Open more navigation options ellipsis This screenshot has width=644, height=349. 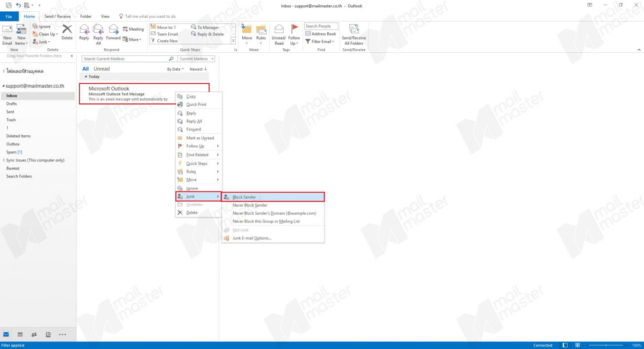coord(62,335)
